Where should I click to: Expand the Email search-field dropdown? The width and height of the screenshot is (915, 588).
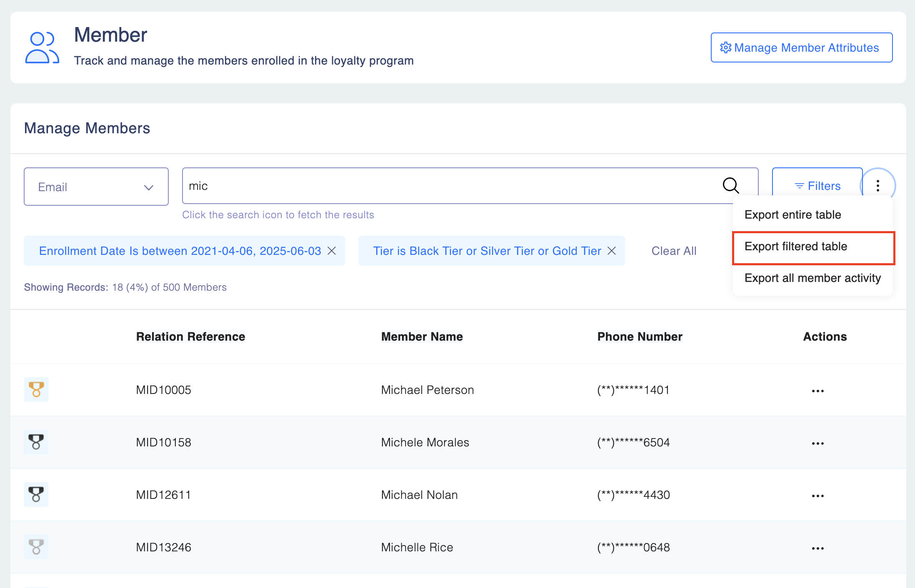96,187
